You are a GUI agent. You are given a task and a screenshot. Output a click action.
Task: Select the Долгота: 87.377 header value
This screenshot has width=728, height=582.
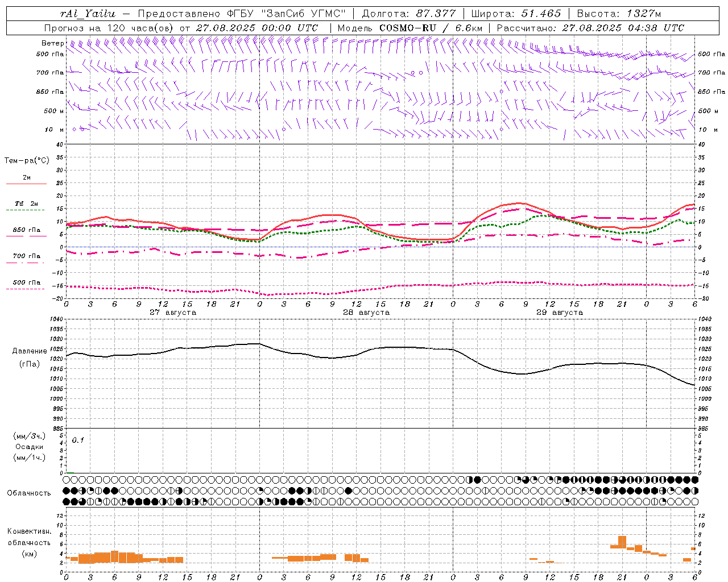click(x=409, y=14)
